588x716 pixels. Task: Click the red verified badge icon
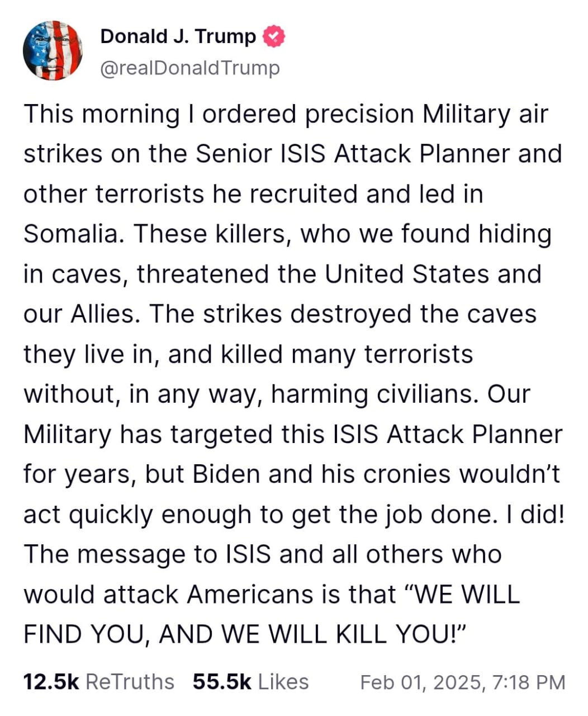(274, 37)
